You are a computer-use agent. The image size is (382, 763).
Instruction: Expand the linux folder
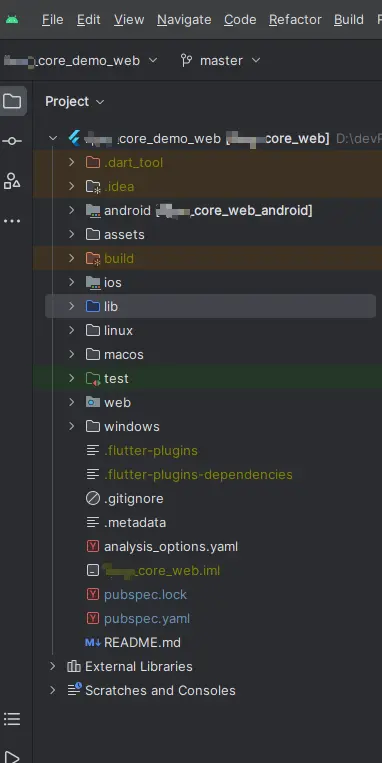pyautogui.click(x=72, y=330)
